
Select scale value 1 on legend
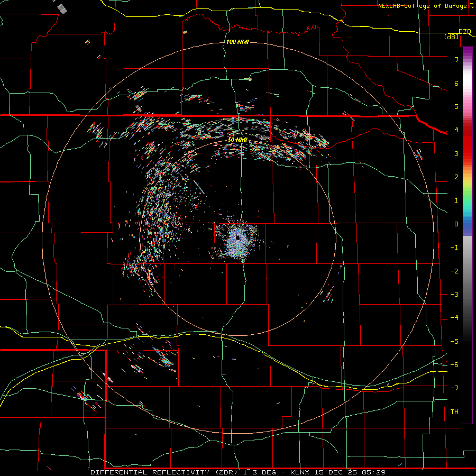(x=456, y=200)
